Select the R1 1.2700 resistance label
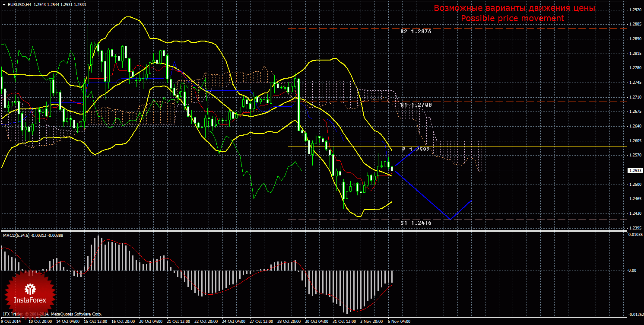Image resolution: width=644 pixels, height=325 pixels. (416, 105)
